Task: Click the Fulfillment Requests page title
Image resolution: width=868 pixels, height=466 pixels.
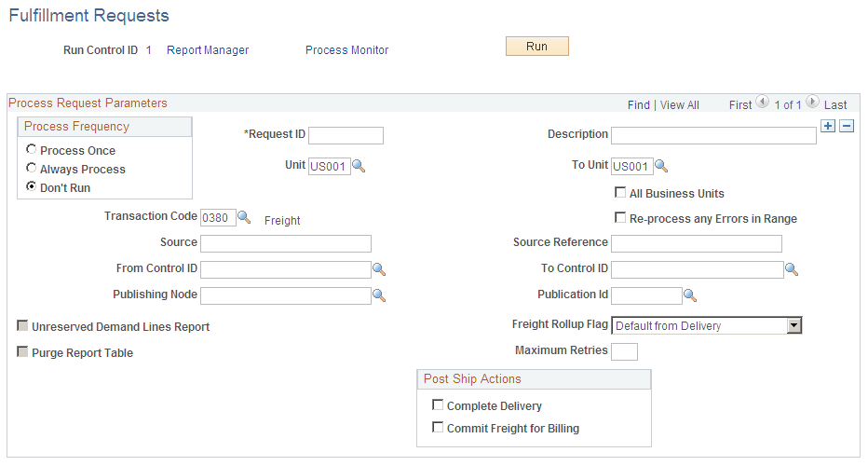Action: [89, 16]
